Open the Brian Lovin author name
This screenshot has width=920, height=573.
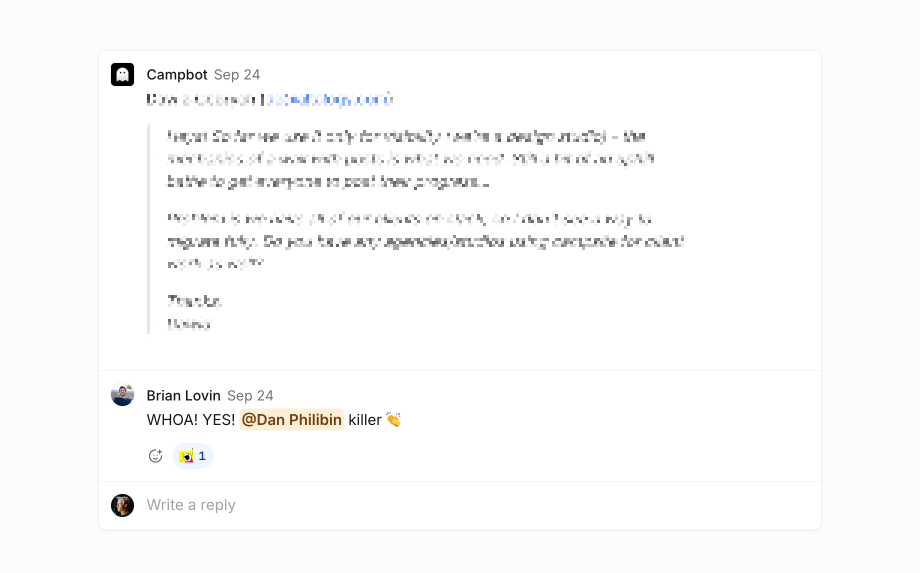click(x=183, y=396)
